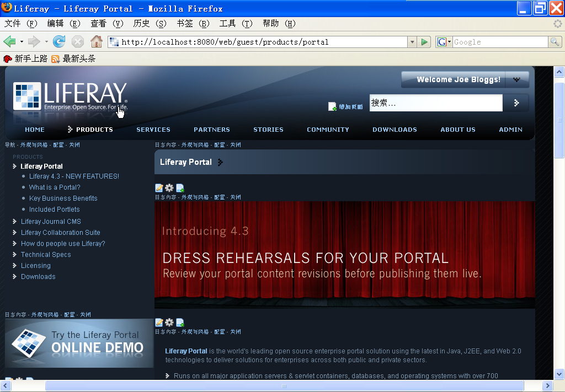Open the COMMUNITY navigation tab
The image size is (565, 392).
pos(328,130)
